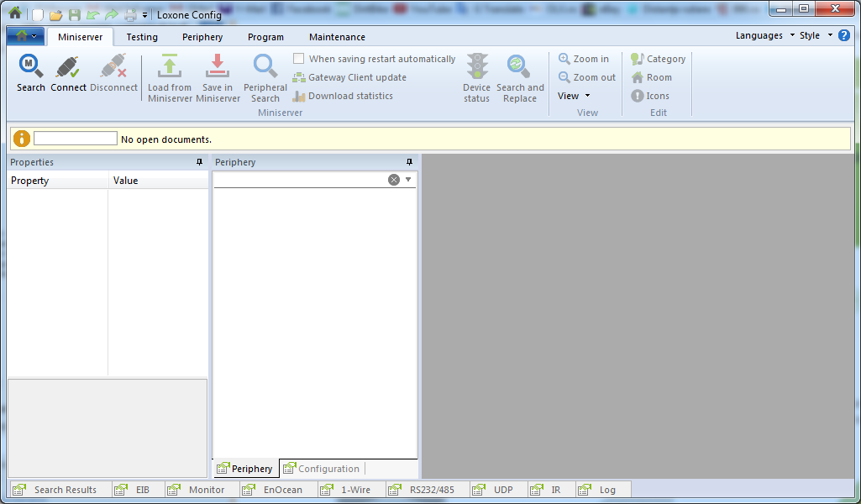
Task: Open the Languages dropdown
Action: point(761,35)
